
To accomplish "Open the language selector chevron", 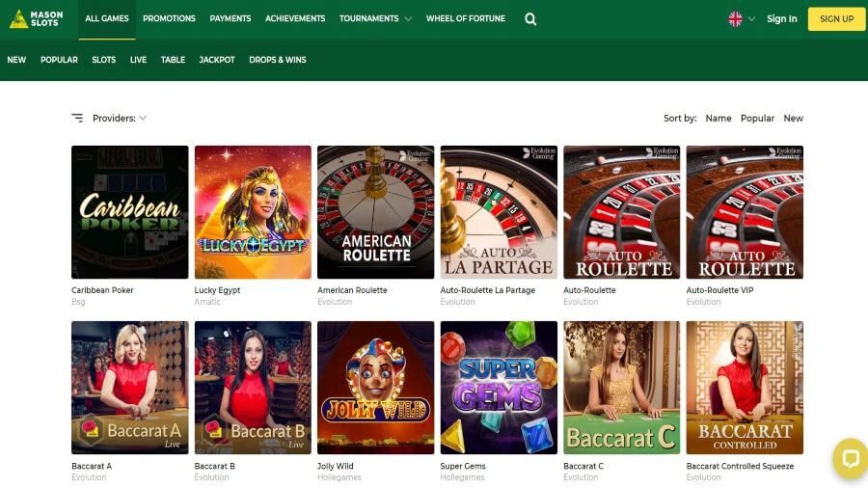I will tap(751, 19).
